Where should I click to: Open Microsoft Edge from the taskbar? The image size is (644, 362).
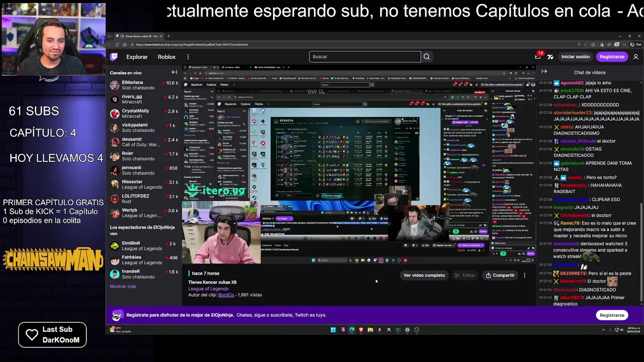coord(352,330)
